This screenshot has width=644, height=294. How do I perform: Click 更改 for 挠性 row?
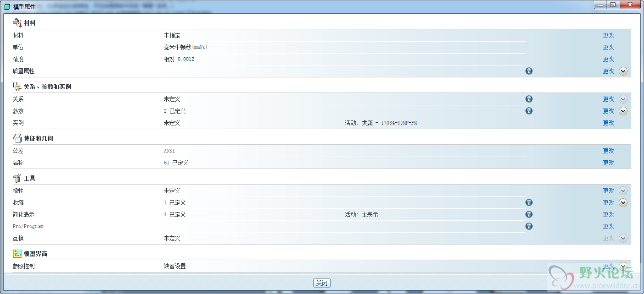tap(608, 191)
